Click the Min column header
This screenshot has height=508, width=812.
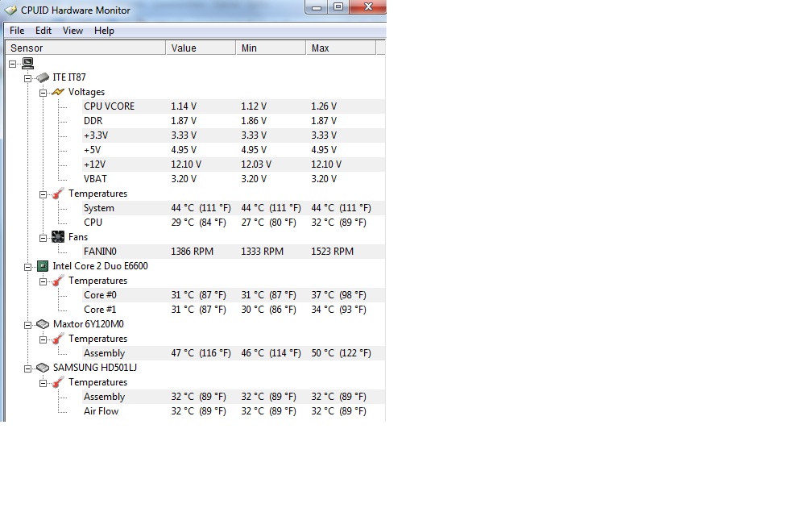pyautogui.click(x=271, y=48)
